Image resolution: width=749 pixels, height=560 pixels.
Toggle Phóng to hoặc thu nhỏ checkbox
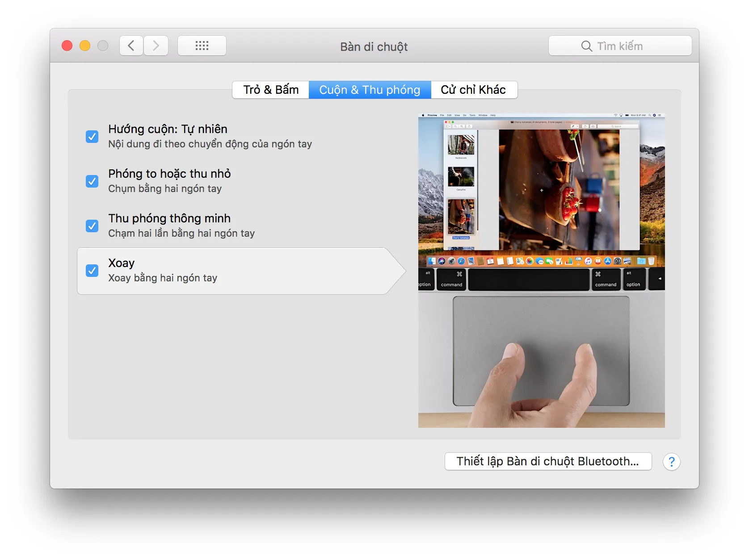pos(92,181)
